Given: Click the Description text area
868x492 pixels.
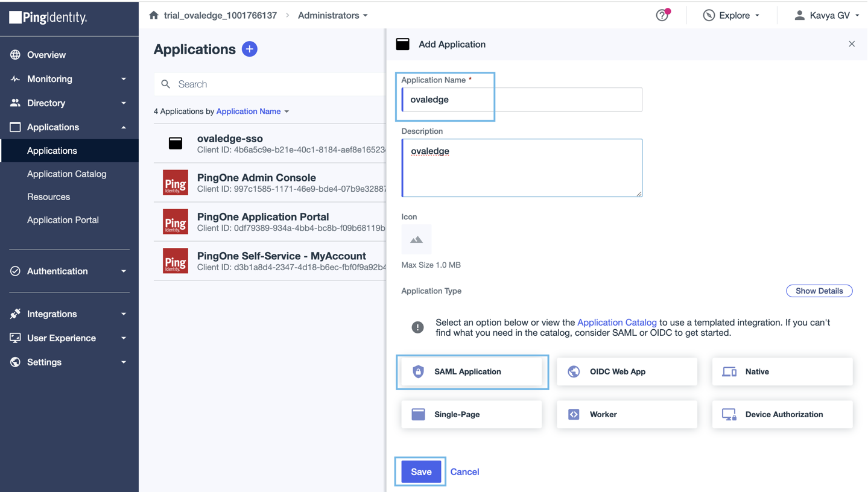Looking at the screenshot, I should point(522,168).
